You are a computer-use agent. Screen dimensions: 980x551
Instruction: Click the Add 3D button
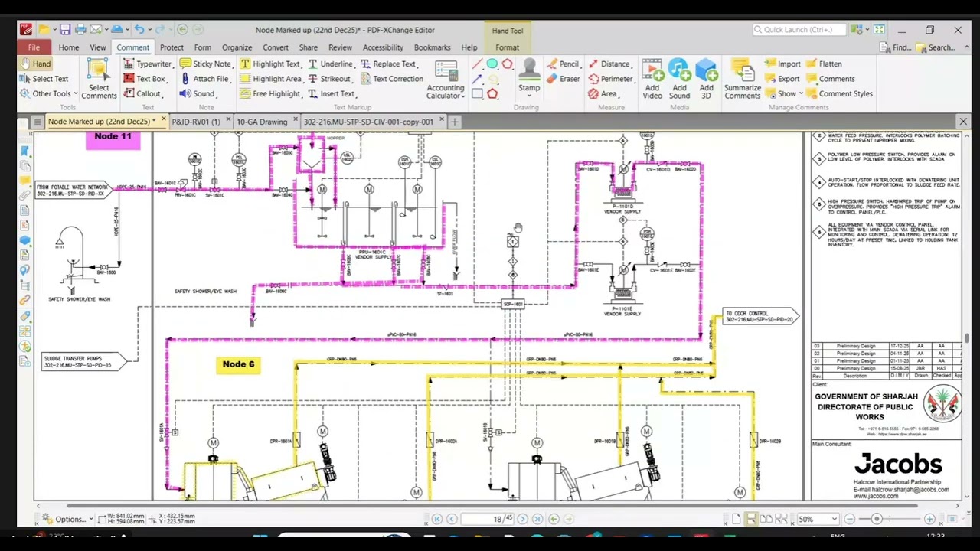tap(706, 80)
